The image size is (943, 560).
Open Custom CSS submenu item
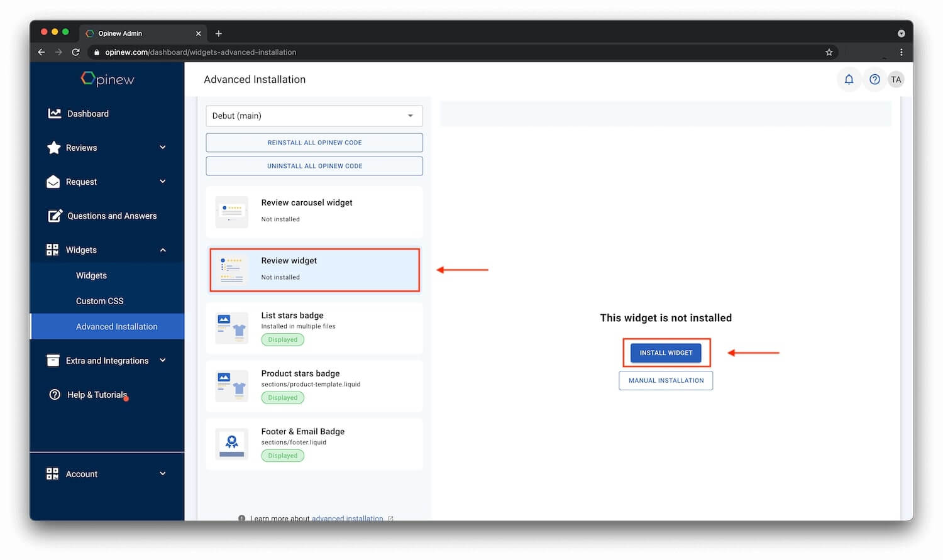(x=99, y=301)
